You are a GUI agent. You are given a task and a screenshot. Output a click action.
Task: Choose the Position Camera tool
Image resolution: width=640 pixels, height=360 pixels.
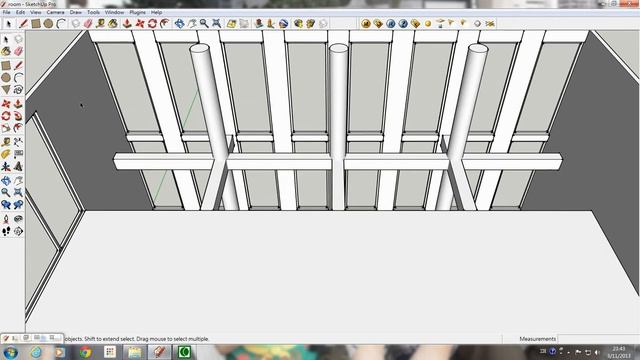pyautogui.click(x=6, y=219)
